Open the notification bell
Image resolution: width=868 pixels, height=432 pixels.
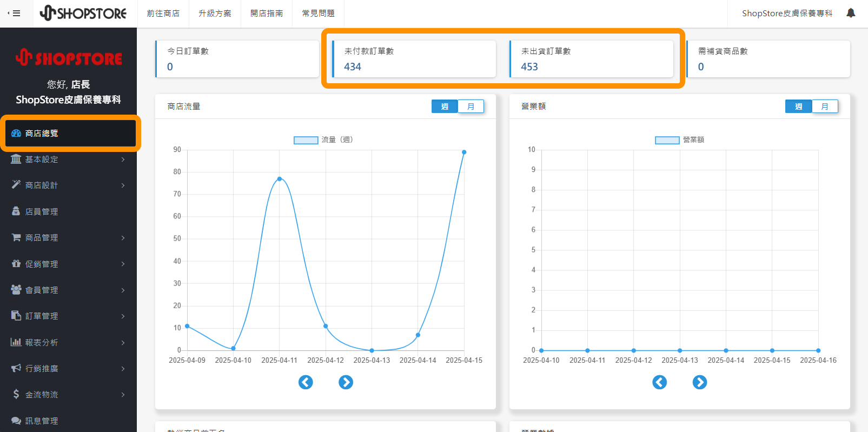click(851, 13)
